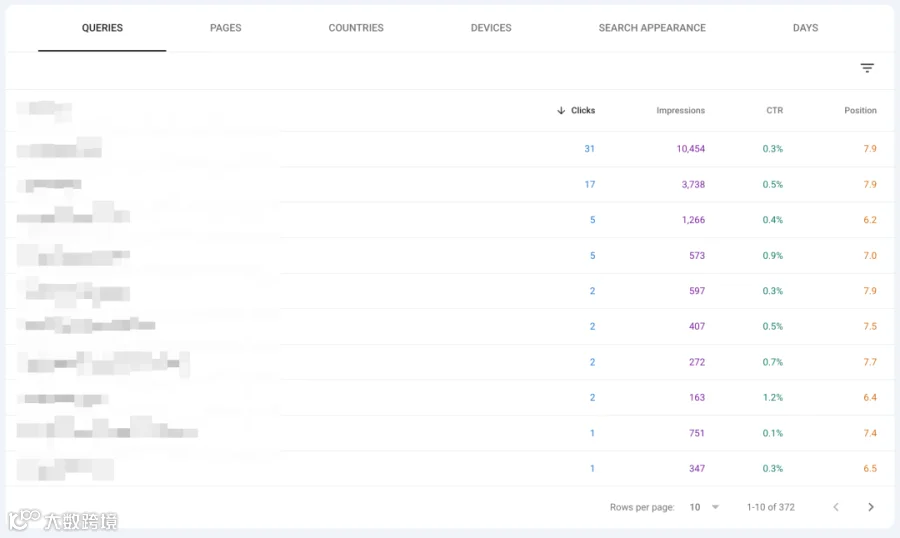Click the Clicks sort arrow icon
900x538 pixels.
pos(561,110)
